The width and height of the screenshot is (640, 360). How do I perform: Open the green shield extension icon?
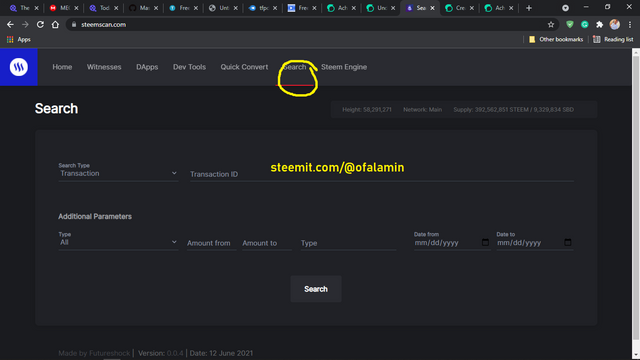[570, 24]
